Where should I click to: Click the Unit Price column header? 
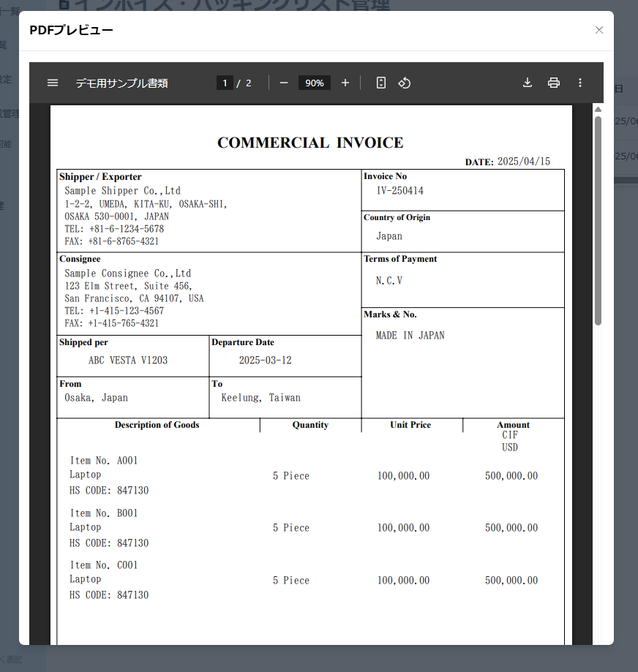tap(410, 425)
